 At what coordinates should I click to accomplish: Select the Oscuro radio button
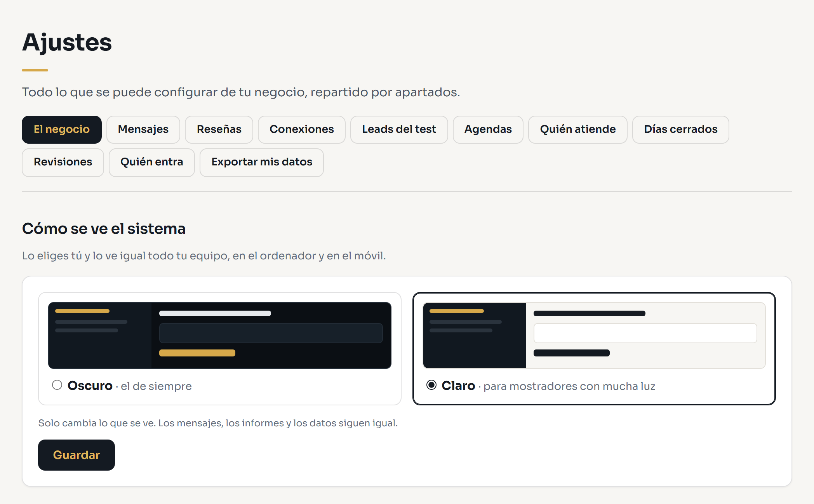click(x=57, y=385)
